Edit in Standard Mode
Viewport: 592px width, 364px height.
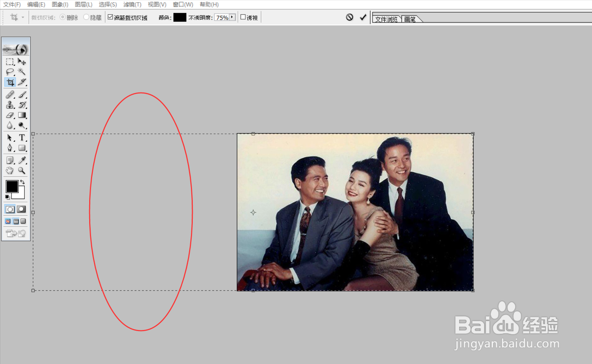[10, 209]
